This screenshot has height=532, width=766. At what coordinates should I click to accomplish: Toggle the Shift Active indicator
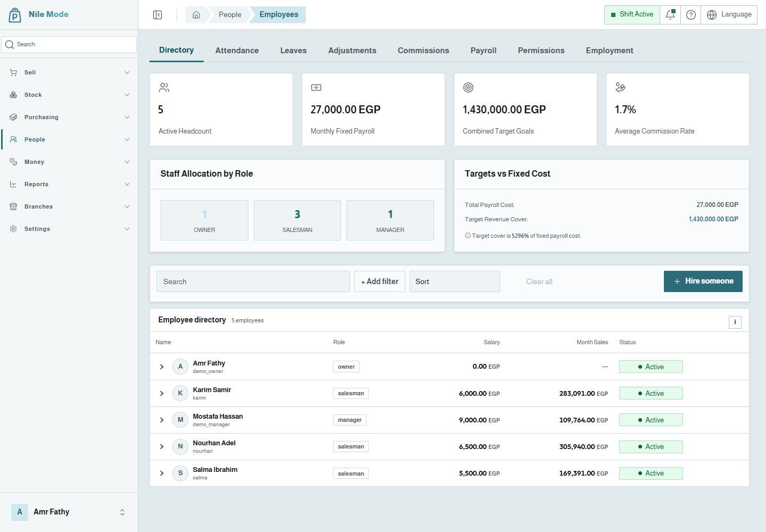click(x=632, y=15)
